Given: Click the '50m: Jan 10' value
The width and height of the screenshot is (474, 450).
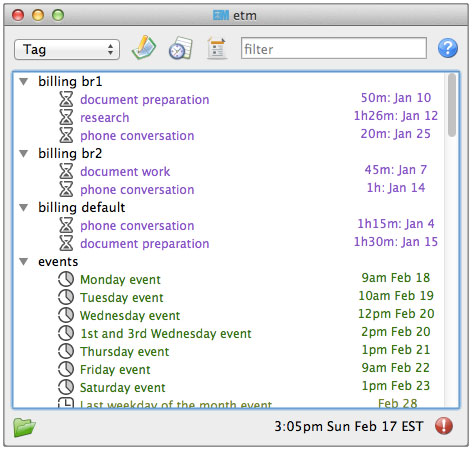Looking at the screenshot, I should (x=396, y=98).
